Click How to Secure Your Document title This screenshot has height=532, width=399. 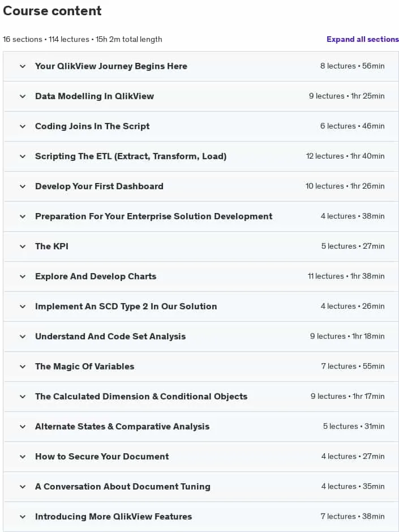(x=102, y=457)
